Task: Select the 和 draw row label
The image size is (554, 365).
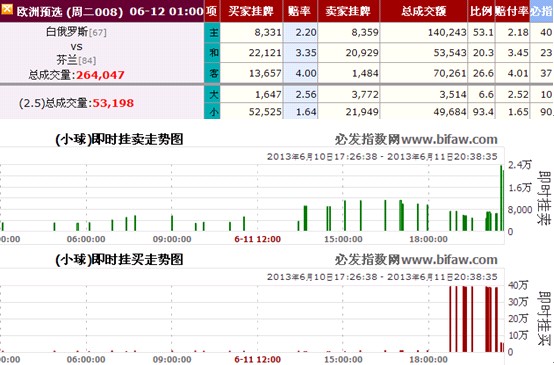Action: tap(212, 53)
